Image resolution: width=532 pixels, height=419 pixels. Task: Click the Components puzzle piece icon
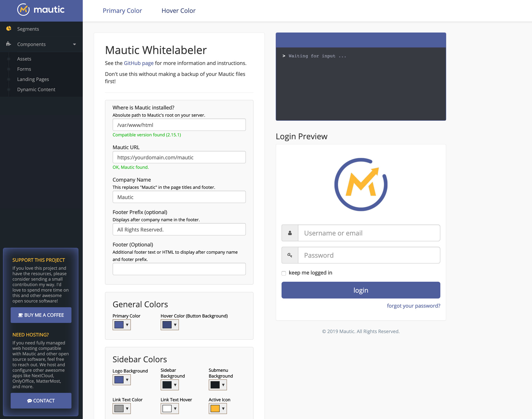(x=9, y=44)
